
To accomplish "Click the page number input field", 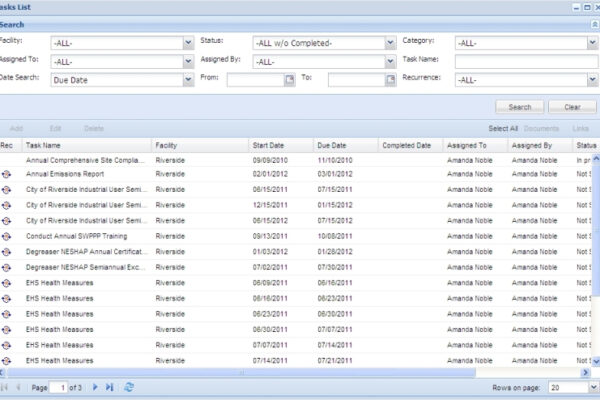I will coord(59,387).
